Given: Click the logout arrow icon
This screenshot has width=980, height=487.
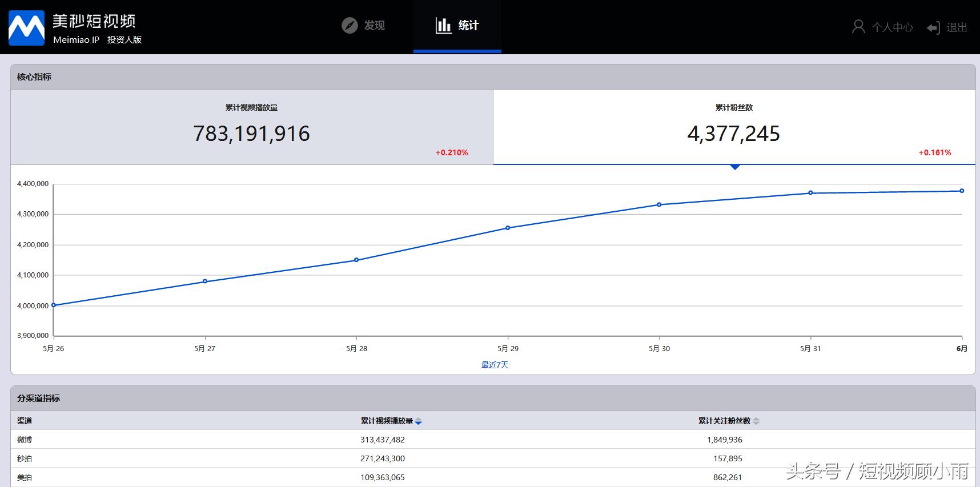Looking at the screenshot, I should [x=933, y=28].
